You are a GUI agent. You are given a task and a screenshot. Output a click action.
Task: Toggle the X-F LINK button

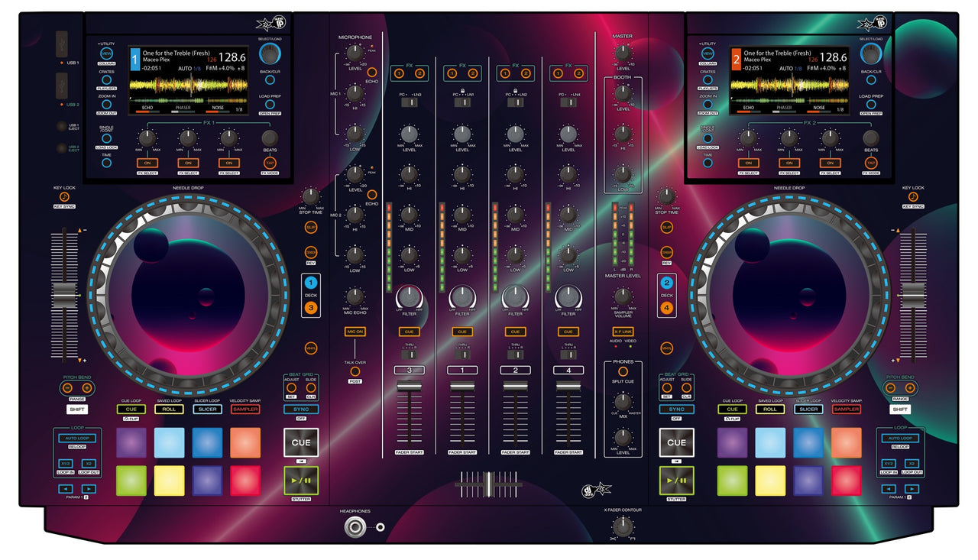click(623, 331)
